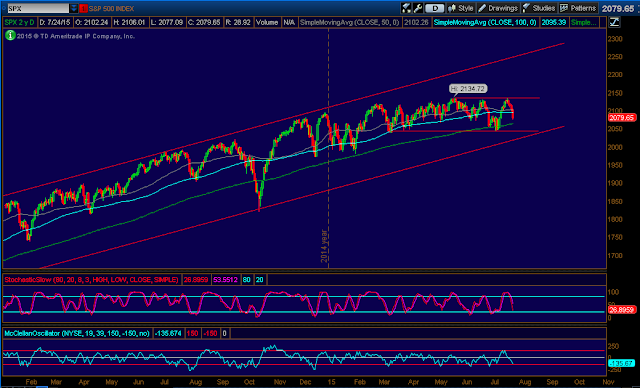
Task: Click the stochastic 80 overbought level value
Action: (247, 280)
